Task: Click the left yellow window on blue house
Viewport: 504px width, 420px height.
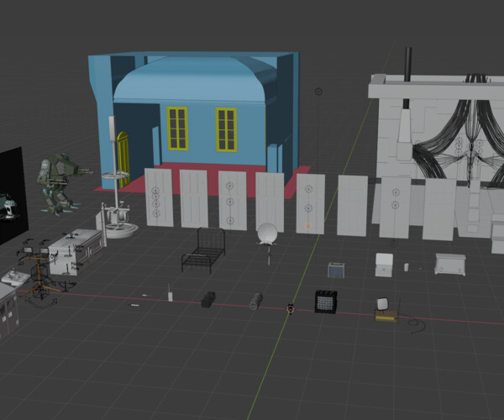Action: coord(177,129)
